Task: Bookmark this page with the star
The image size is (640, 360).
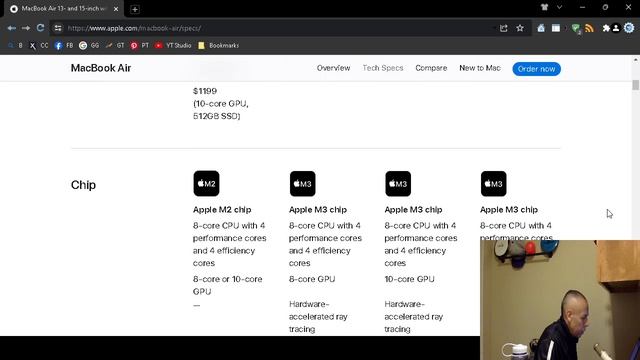Action: pos(520,28)
